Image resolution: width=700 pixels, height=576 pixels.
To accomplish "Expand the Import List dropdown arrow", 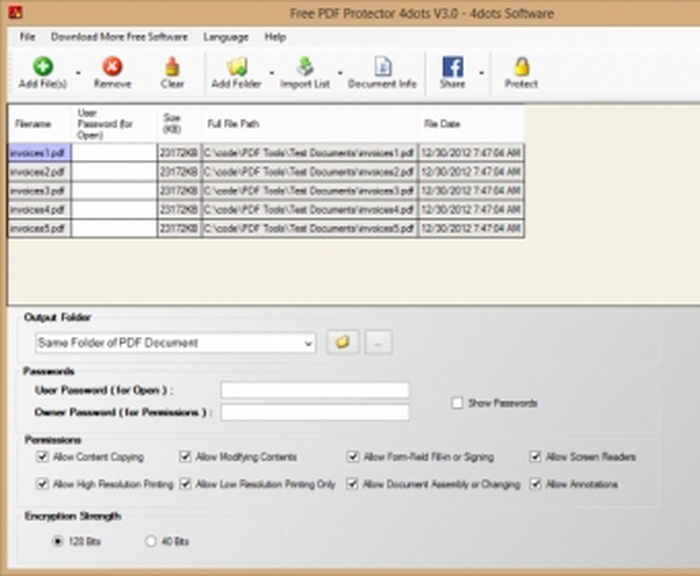I will 340,72.
